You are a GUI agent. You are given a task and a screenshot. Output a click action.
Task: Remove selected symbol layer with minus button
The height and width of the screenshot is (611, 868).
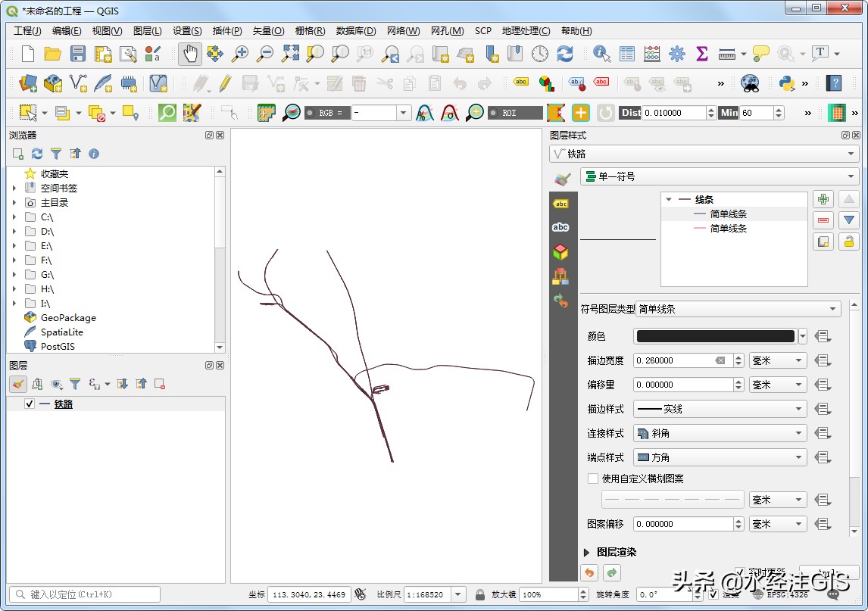coord(823,220)
